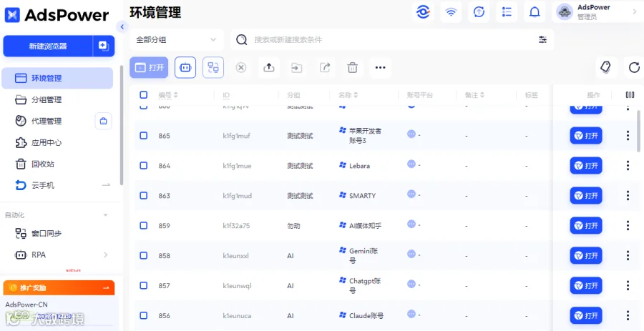Click the upload export toolbar icon

point(269,67)
